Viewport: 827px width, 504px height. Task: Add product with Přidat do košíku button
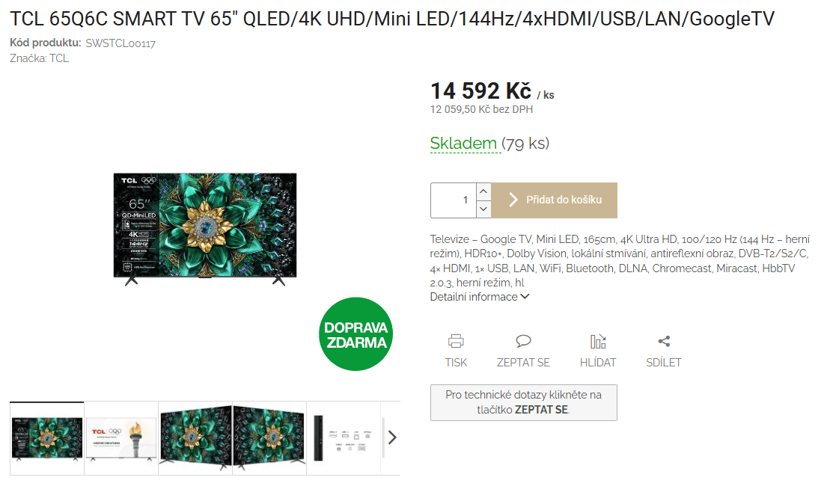tap(555, 200)
